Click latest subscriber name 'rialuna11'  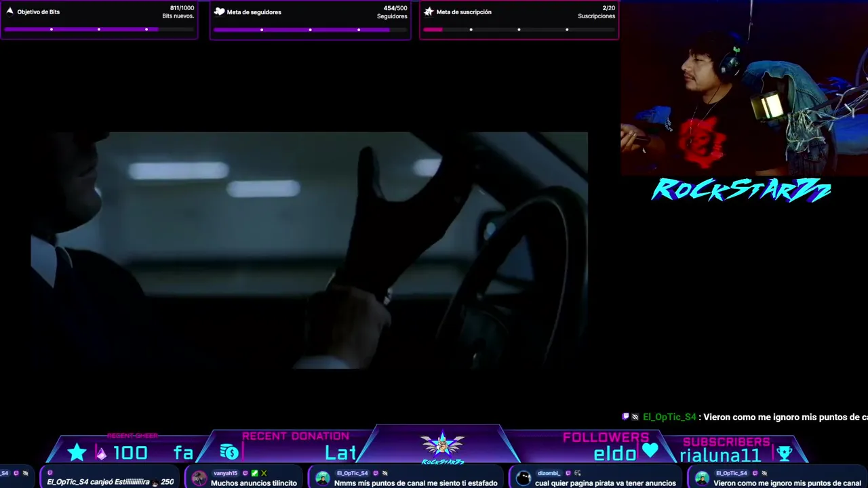point(720,455)
